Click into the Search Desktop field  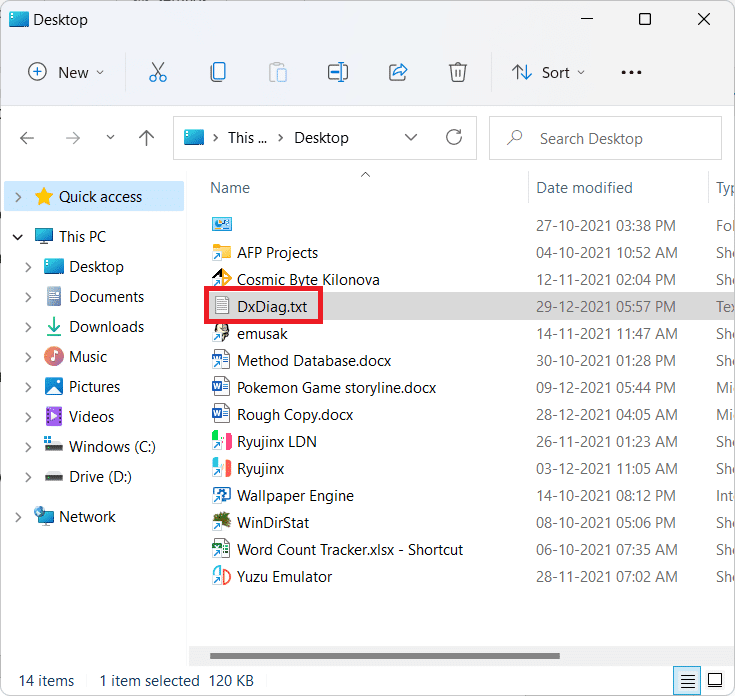pos(605,138)
